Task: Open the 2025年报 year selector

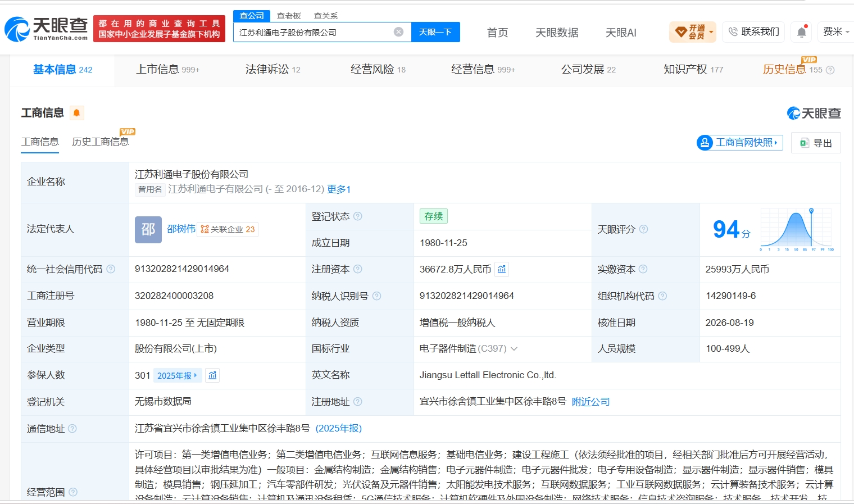Action: pos(178,375)
